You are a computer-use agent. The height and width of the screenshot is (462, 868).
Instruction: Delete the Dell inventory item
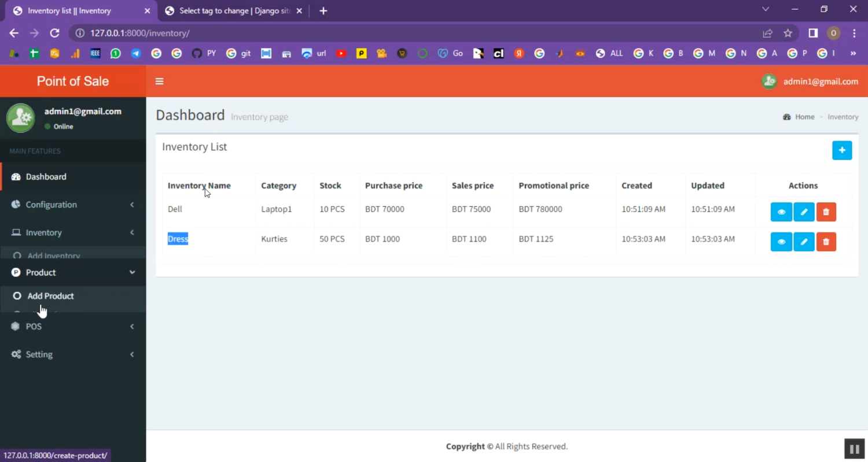(826, 212)
